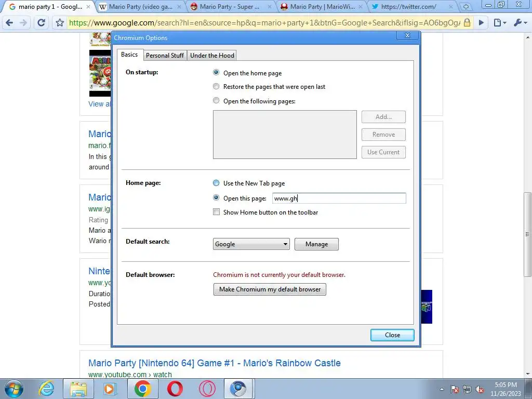532x399 pixels.
Task: Open the Personal Stuff tab
Action: [x=165, y=55]
